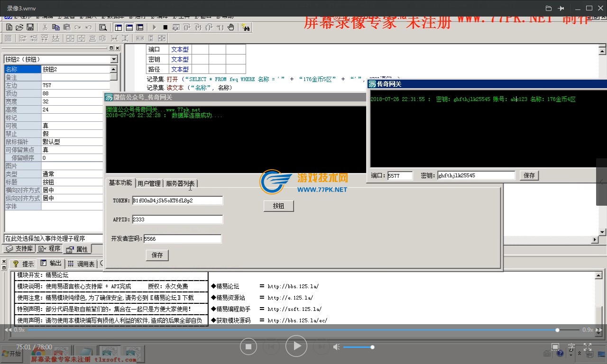Click the Open folder toolbar icon

(x=19, y=27)
